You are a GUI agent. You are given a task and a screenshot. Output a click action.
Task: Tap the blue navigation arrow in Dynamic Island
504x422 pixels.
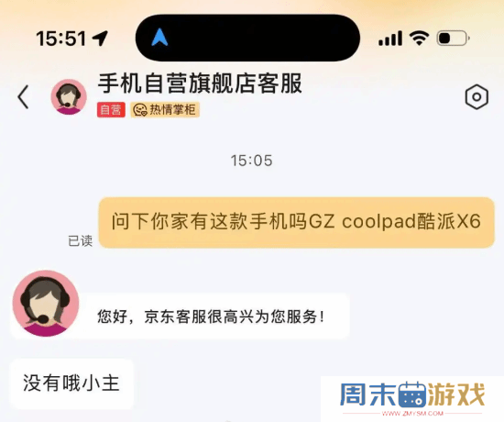click(x=159, y=38)
